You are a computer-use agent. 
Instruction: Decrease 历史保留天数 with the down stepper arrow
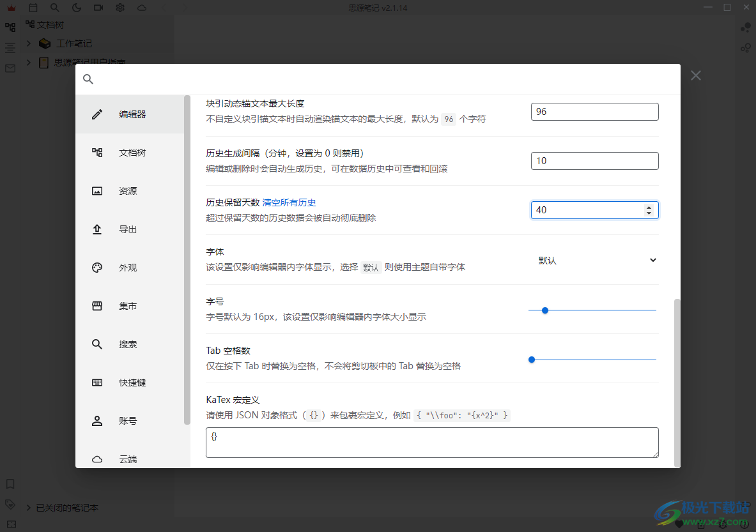pyautogui.click(x=649, y=213)
